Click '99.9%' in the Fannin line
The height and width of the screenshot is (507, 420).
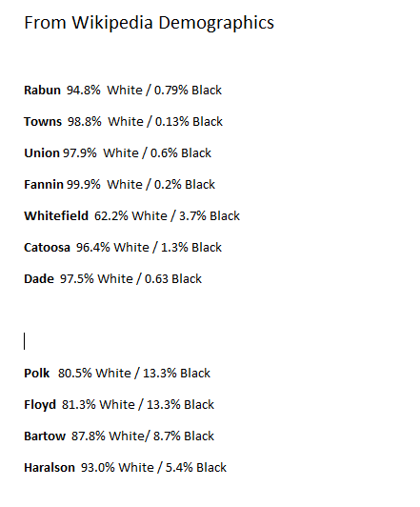tap(84, 184)
